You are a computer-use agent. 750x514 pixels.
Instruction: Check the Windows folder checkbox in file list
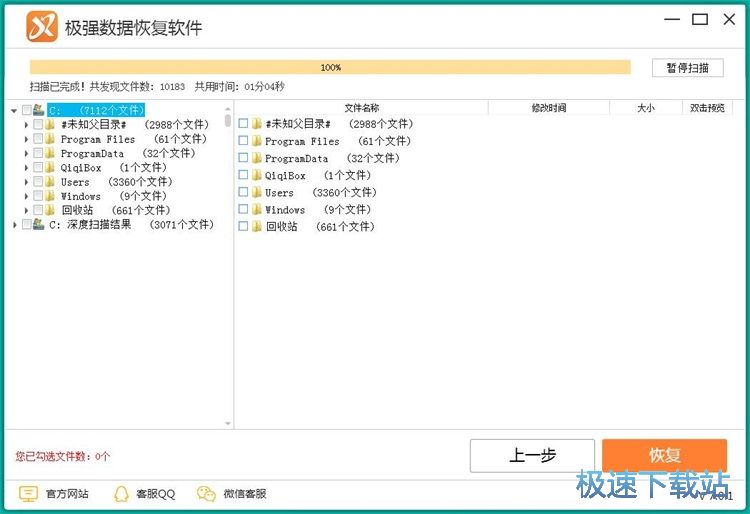tap(243, 210)
